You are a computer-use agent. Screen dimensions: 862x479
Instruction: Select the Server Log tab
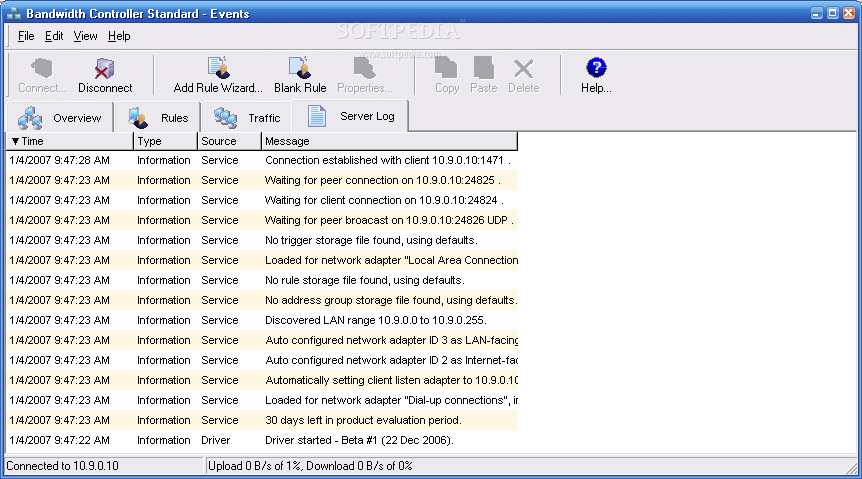pyautogui.click(x=351, y=116)
